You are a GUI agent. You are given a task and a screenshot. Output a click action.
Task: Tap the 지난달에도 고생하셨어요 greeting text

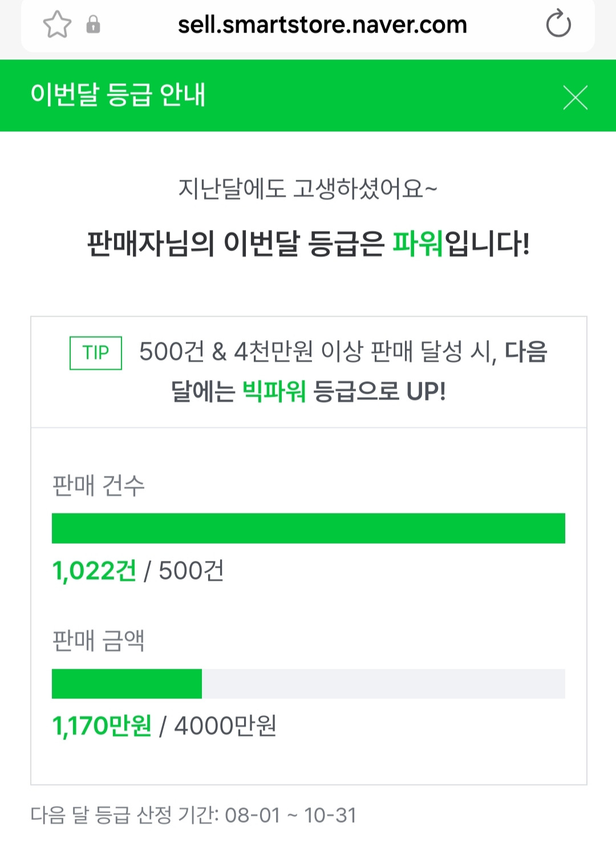point(308,189)
